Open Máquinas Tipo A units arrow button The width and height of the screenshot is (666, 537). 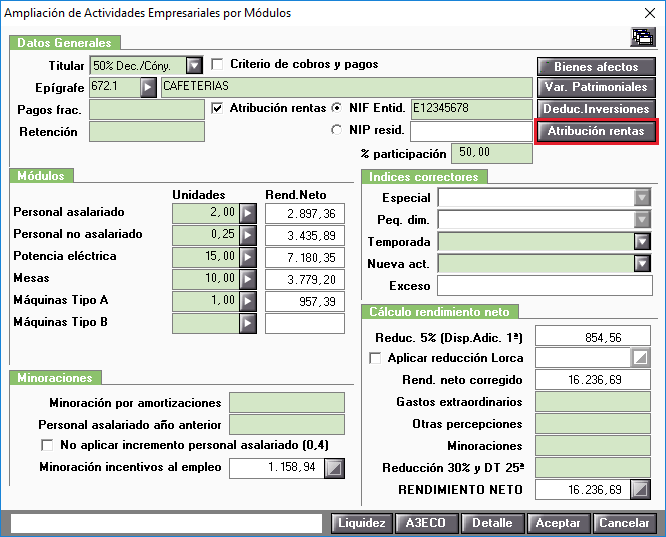248,302
